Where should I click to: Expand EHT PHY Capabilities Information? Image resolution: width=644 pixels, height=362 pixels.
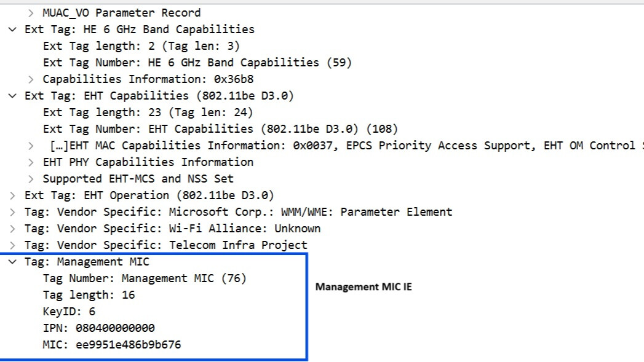31,162
